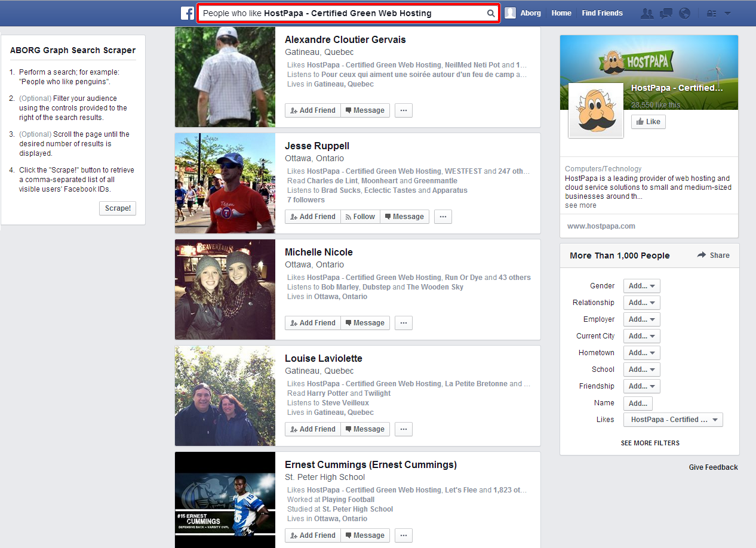Open more options for Jesse Ruppell
This screenshot has width=756, height=548.
[443, 217]
